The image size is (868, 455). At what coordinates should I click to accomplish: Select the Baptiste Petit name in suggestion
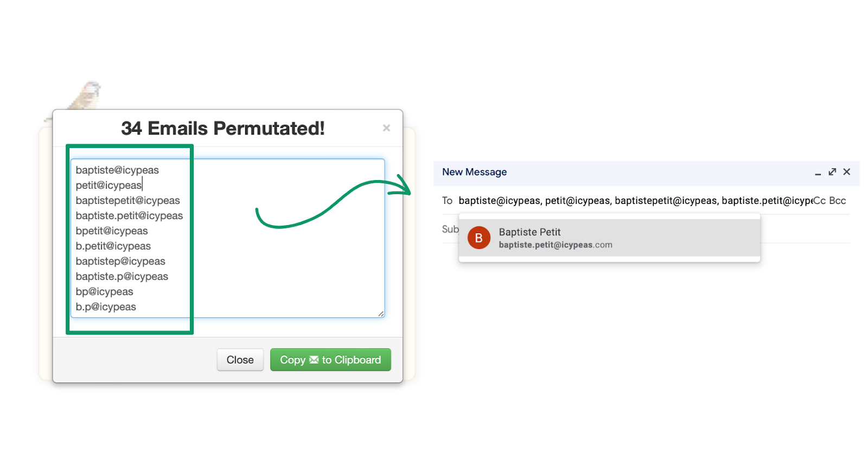(x=529, y=232)
